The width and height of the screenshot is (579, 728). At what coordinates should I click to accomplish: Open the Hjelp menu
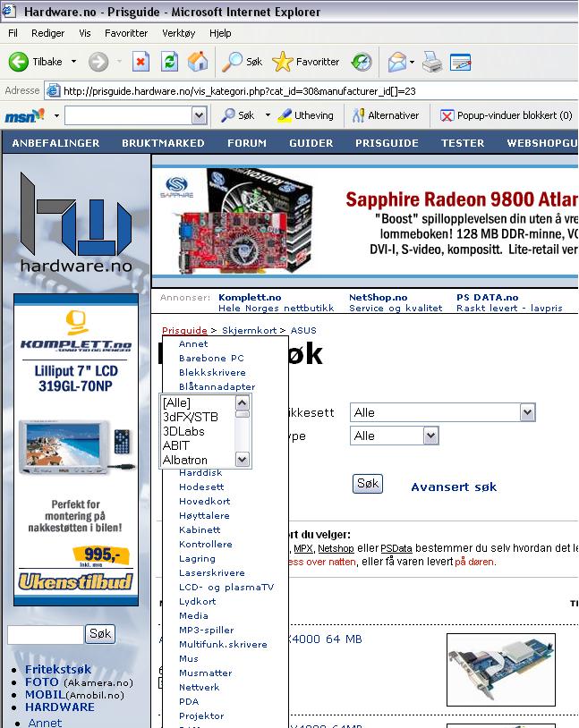click(220, 33)
